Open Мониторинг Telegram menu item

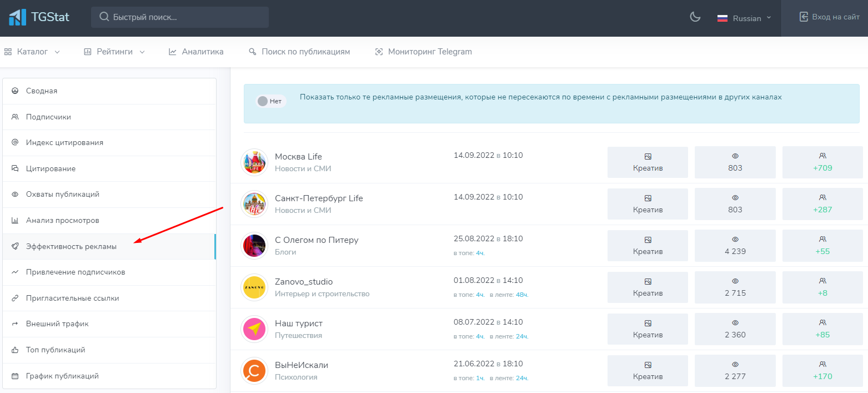pos(424,52)
